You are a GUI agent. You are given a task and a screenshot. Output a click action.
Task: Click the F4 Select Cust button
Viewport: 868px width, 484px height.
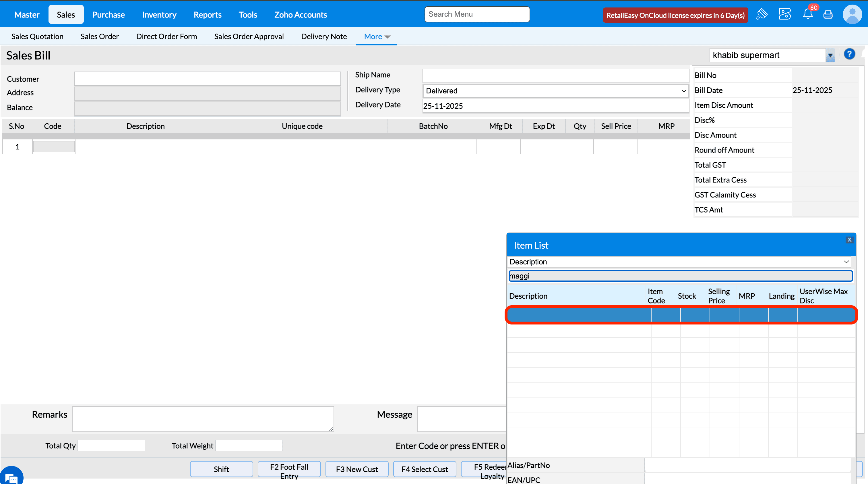click(424, 469)
